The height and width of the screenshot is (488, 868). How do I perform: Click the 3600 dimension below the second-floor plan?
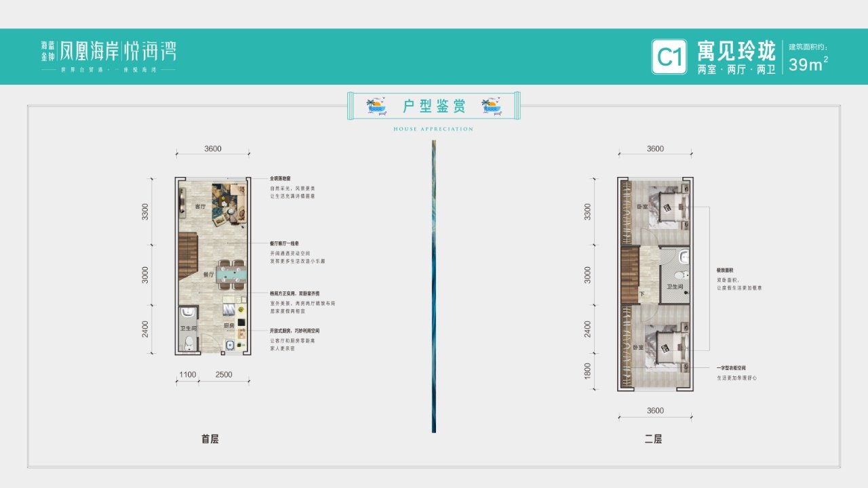(654, 411)
